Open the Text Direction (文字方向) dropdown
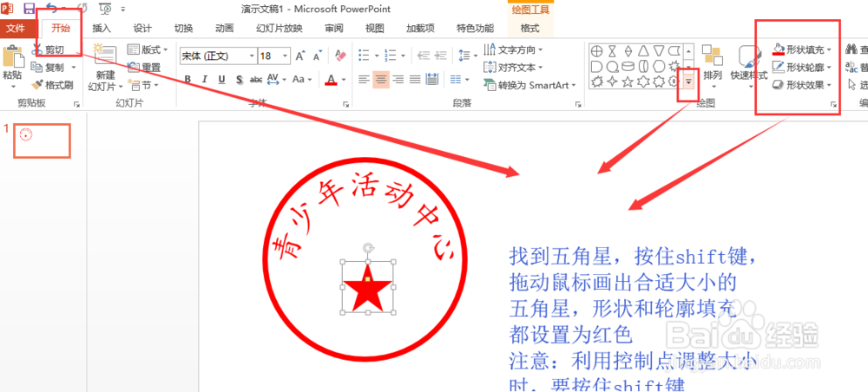Image resolution: width=868 pixels, height=392 pixels. (513, 49)
